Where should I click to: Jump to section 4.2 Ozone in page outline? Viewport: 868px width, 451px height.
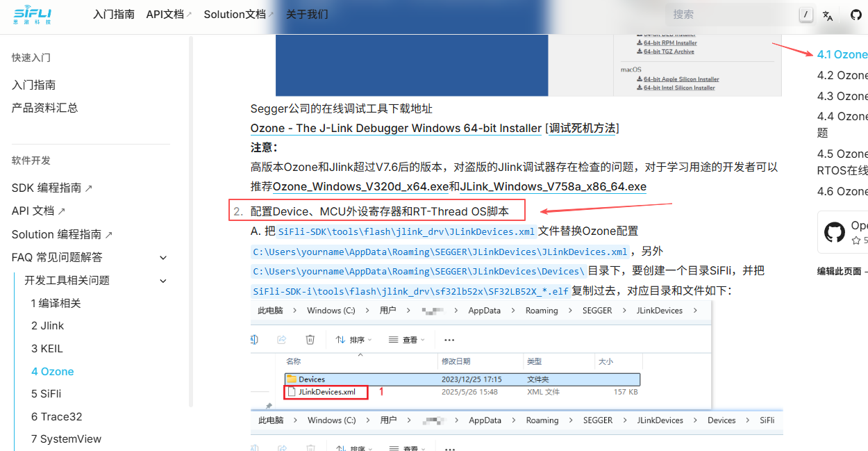[842, 76]
